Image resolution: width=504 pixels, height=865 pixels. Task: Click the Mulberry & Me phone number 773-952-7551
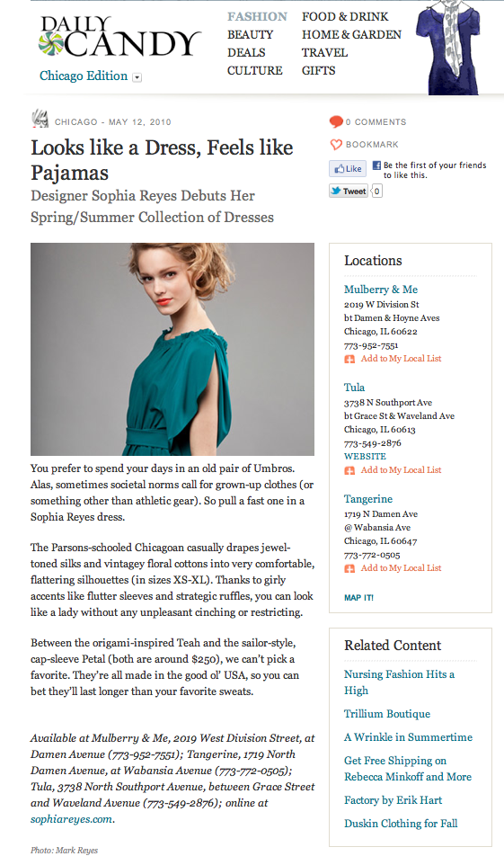371,345
